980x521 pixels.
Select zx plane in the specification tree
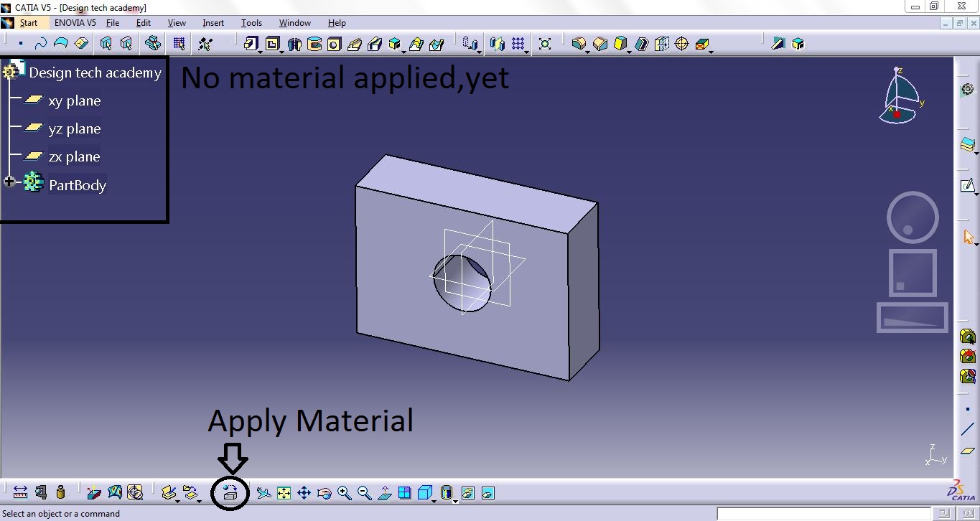[74, 156]
